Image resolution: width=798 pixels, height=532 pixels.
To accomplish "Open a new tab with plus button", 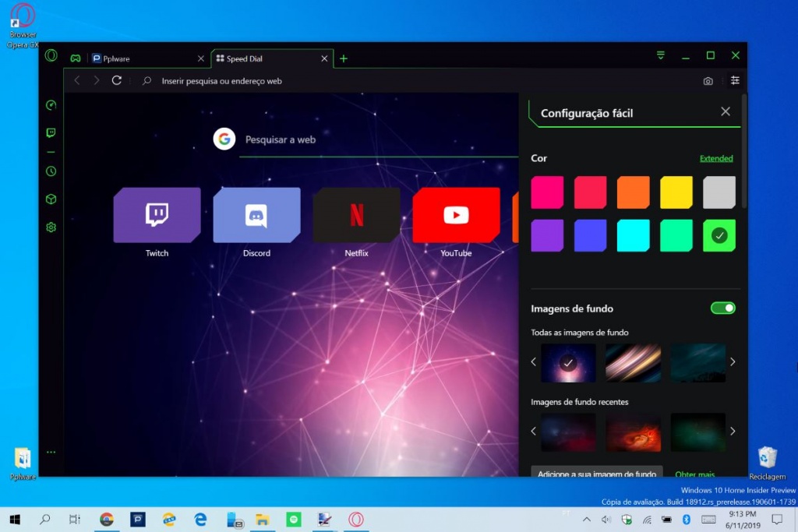I will (x=344, y=58).
